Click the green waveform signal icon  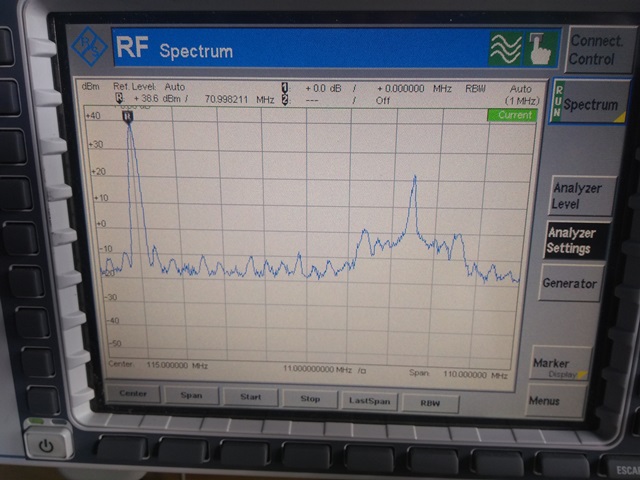(x=505, y=48)
